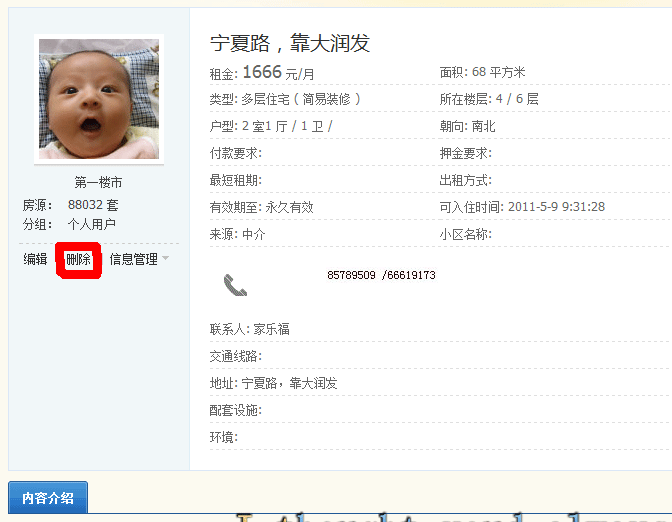Click the 地址 row 宁夏路，靠大润发
Image resolution: width=672 pixels, height=522 pixels.
coord(273,383)
